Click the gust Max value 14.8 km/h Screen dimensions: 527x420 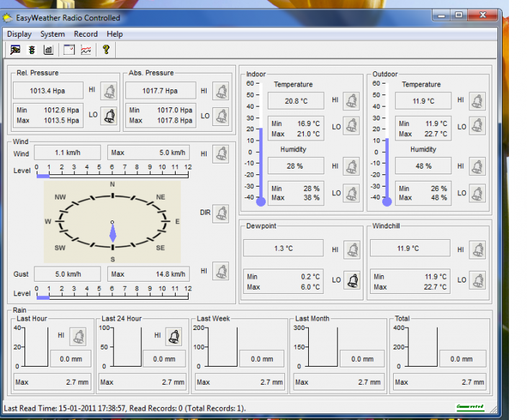(x=148, y=274)
